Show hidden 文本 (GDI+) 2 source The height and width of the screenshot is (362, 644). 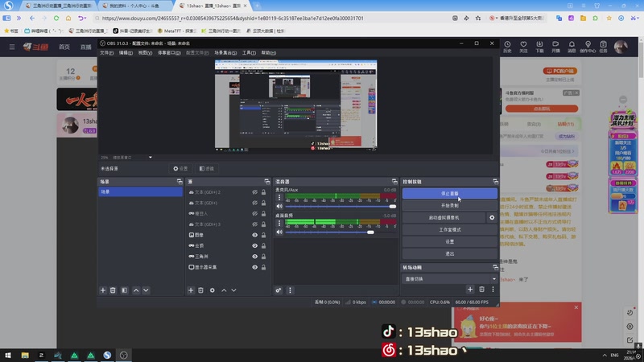(254, 192)
